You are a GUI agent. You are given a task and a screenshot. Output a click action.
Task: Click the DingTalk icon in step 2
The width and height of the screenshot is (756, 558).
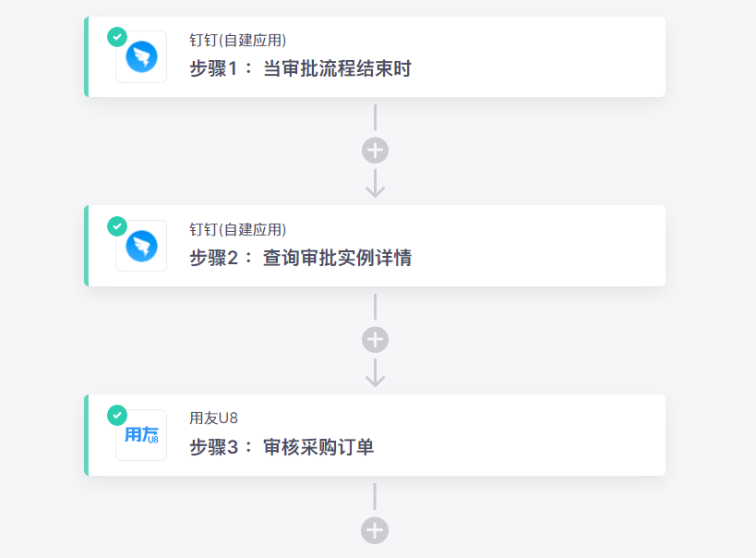(x=141, y=247)
